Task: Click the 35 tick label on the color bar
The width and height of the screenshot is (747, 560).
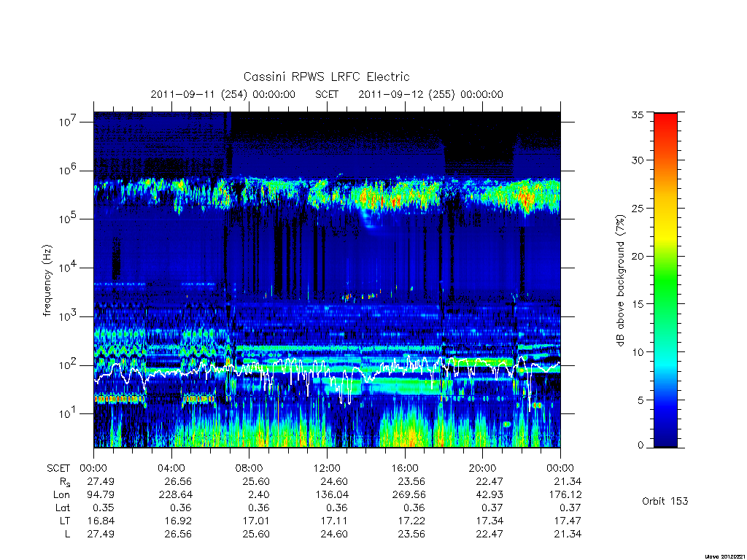Action: [637, 114]
